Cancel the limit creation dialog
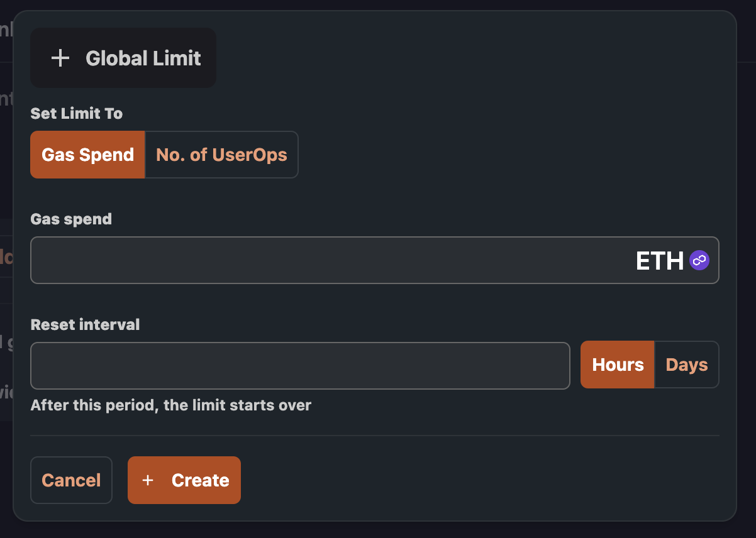Screen dimensions: 756x538 71,480
